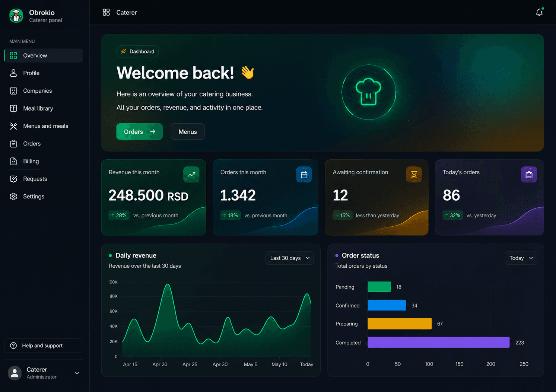
Task: Open the Last 30 days dropdown
Action: [x=289, y=258]
